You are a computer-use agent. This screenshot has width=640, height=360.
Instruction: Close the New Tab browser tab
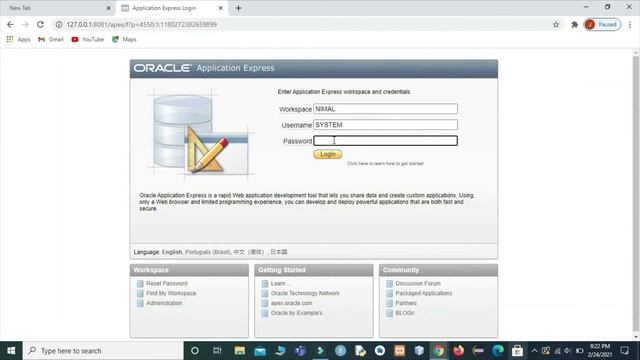pyautogui.click(x=109, y=8)
